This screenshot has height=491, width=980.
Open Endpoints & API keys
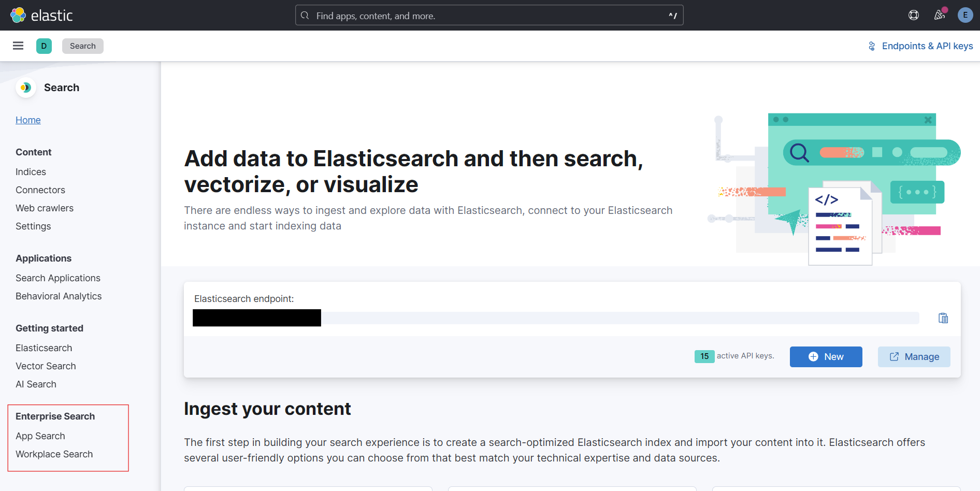click(920, 46)
